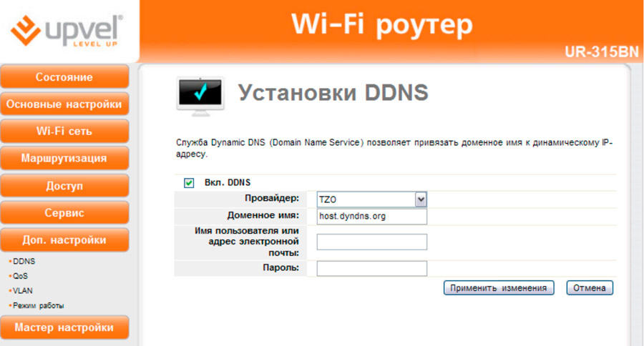
Task: Go to VLAN submenu link
Action: (23, 290)
